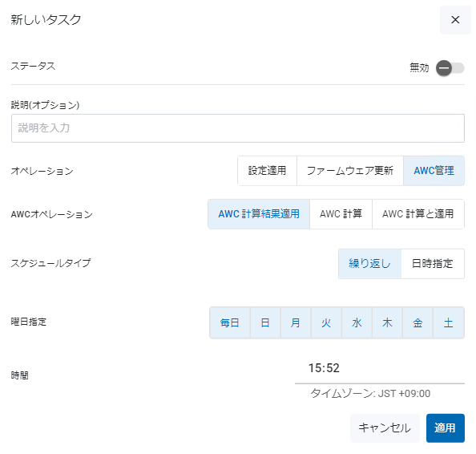Viewport: 476px width, 454px height.
Task: Click the 適用 apply button
Action: (445, 428)
